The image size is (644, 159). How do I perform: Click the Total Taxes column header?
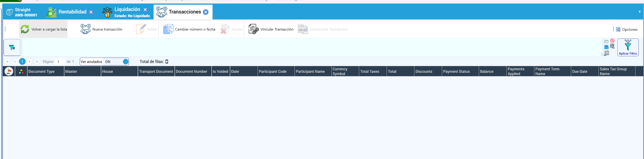coord(373,71)
